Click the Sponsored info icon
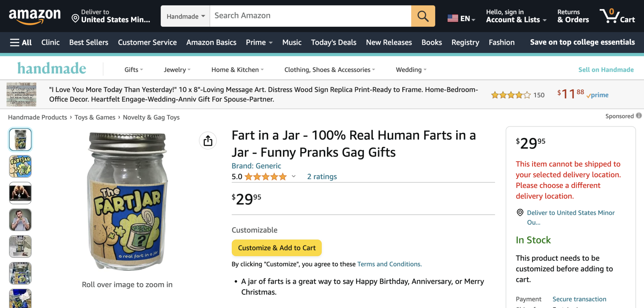 (x=638, y=116)
